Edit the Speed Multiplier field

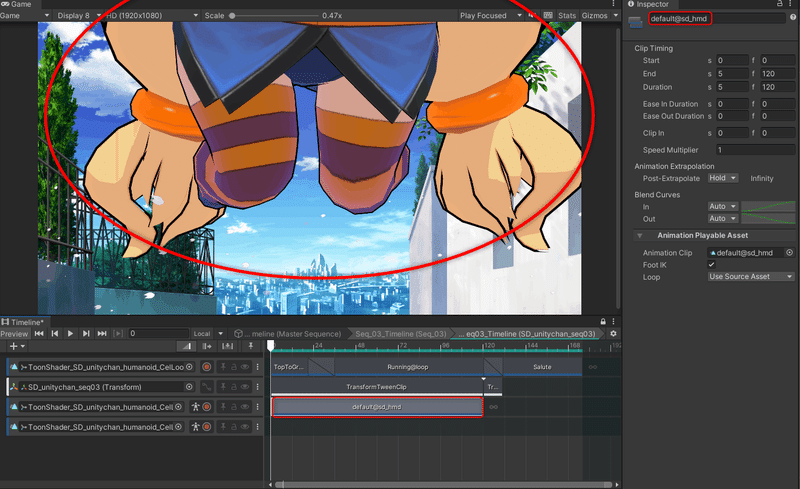click(x=755, y=150)
